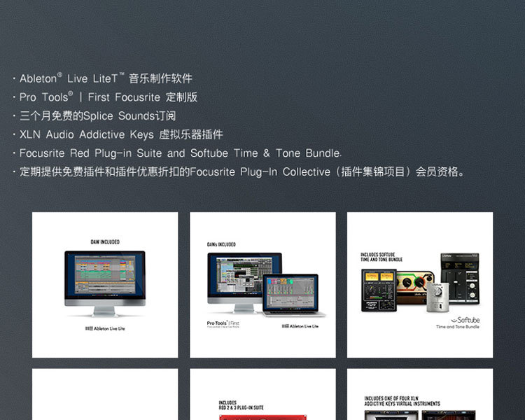Select the 'INCLUDES RED 2 & 3 PLUG-IN SUITE' heading
The image size is (525, 420).
(x=241, y=405)
